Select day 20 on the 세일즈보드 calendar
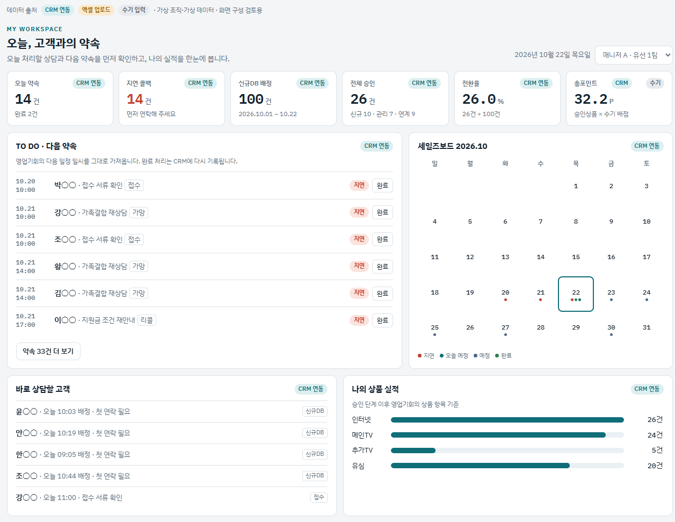This screenshot has width=675, height=522. tap(505, 294)
